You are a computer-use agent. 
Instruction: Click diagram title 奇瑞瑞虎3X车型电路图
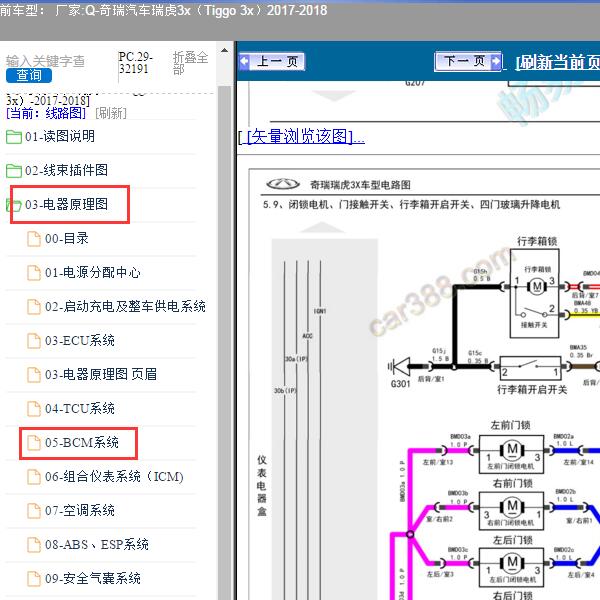[360, 185]
